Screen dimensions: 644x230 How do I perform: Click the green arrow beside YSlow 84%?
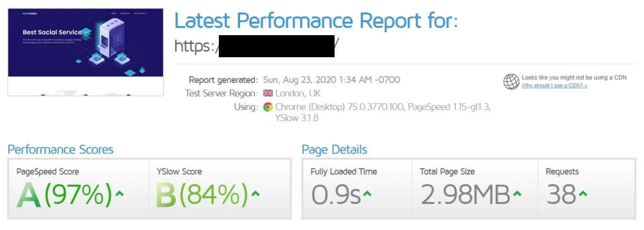click(x=256, y=194)
